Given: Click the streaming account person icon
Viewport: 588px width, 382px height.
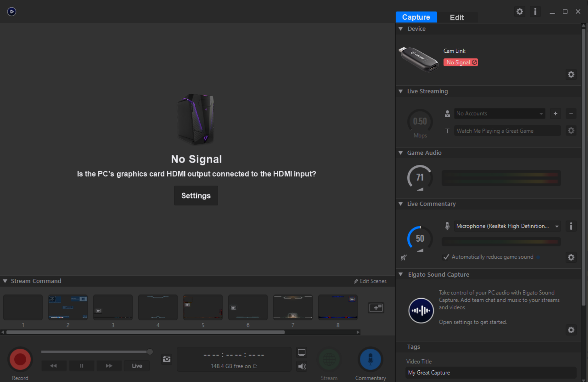Looking at the screenshot, I should pyautogui.click(x=447, y=114).
